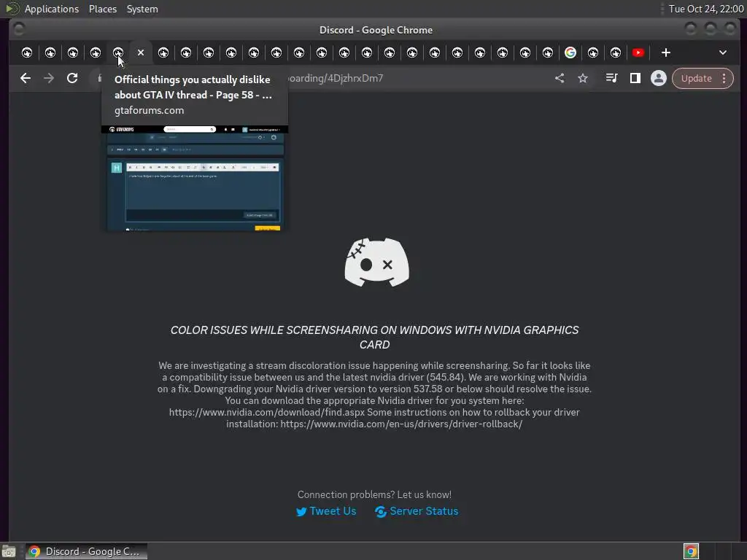Open Chrome's three-dot menu
747x560 pixels.
[x=724, y=79]
